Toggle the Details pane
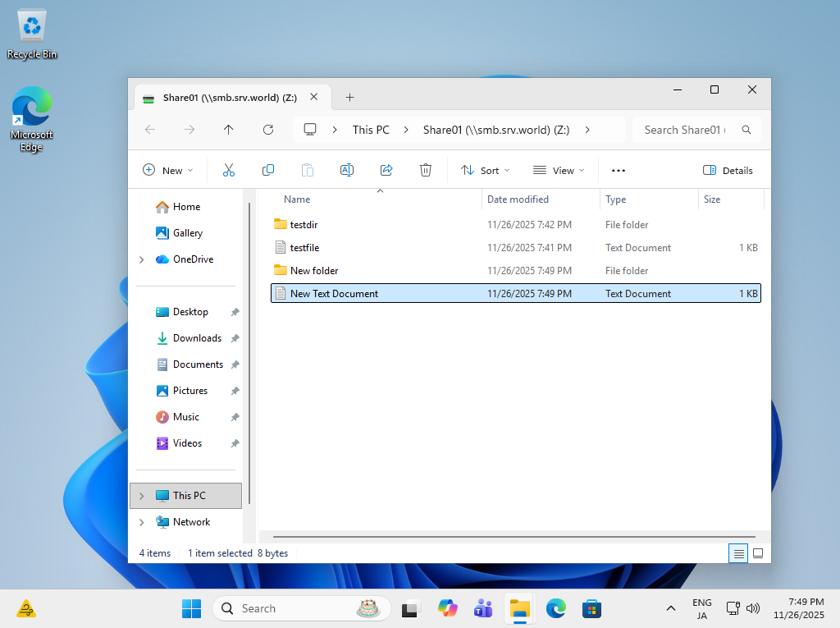 [728, 170]
